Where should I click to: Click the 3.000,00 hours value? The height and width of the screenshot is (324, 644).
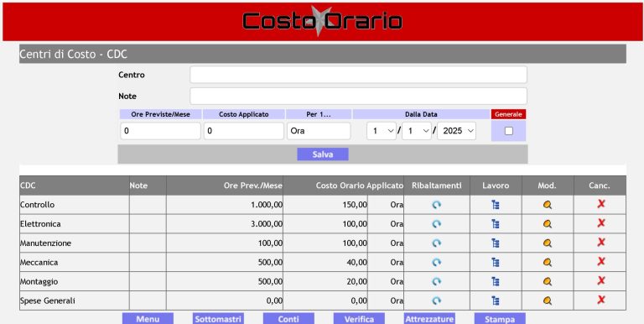point(267,224)
